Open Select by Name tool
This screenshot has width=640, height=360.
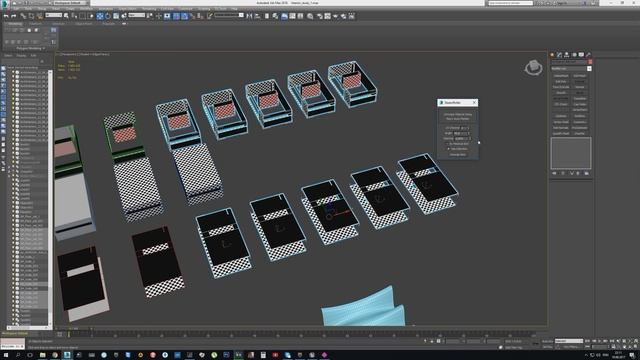[x=74, y=16]
